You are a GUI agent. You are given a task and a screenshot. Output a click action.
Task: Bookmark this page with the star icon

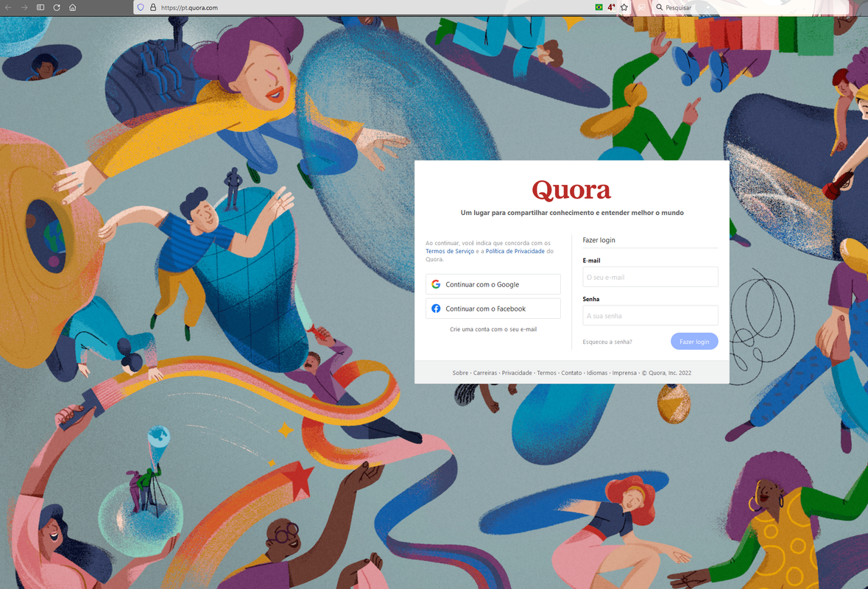coord(624,7)
